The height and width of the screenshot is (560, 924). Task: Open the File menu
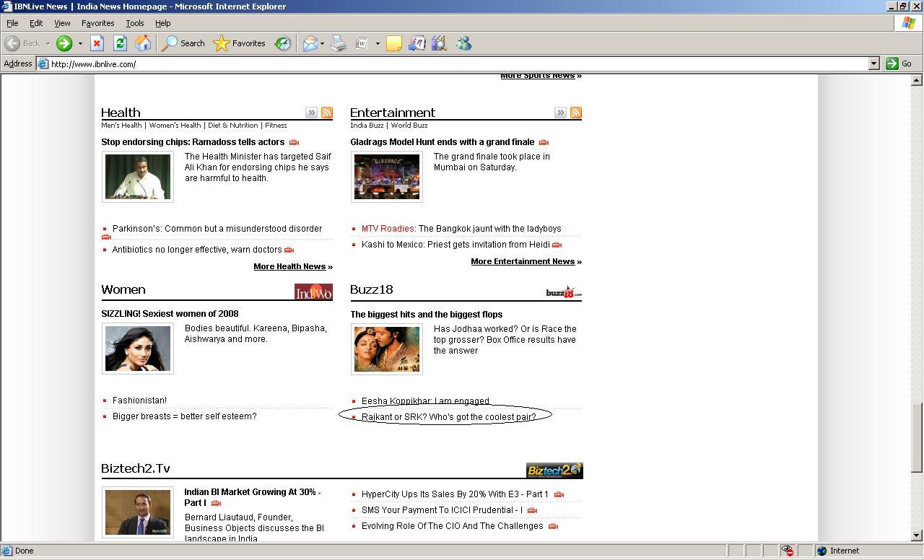click(x=12, y=23)
